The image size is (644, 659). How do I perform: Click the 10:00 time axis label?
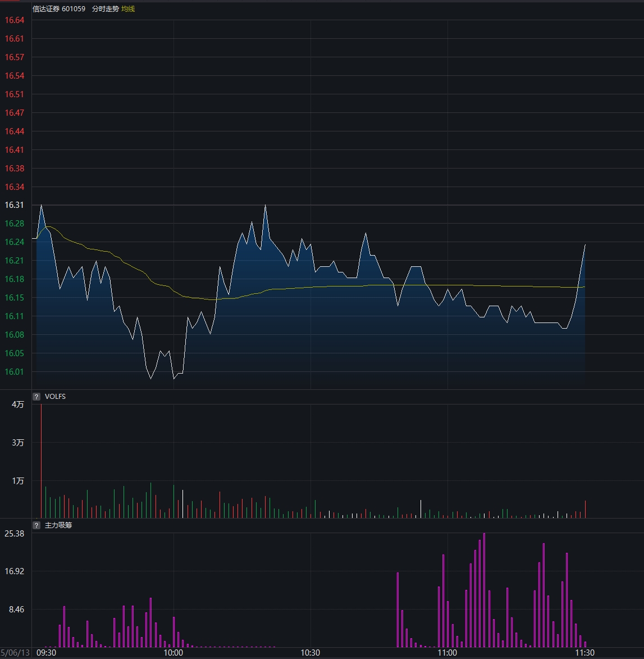[173, 653]
